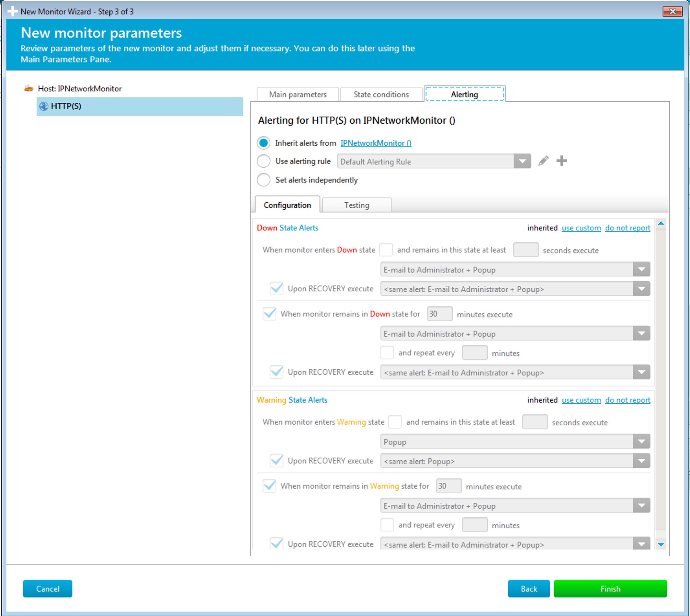
Task: Toggle checkbox after 'enters Warning state'
Action: 395,422
